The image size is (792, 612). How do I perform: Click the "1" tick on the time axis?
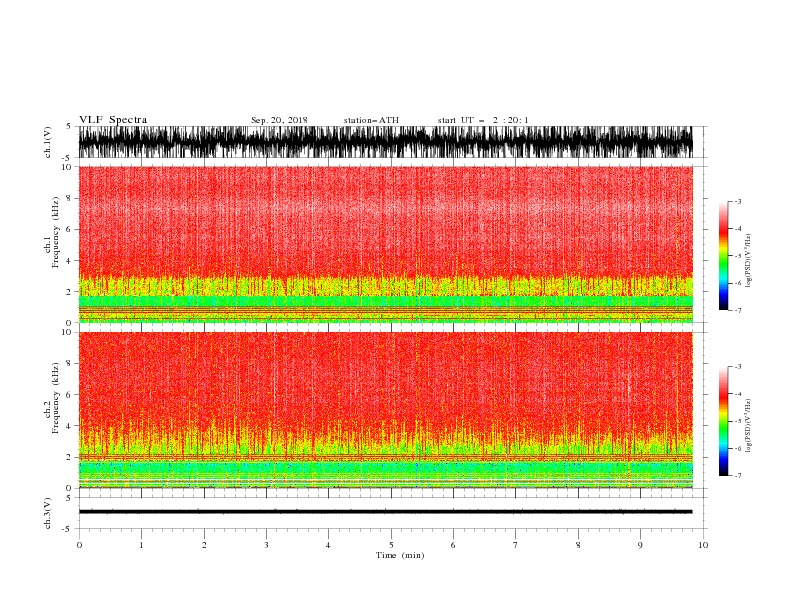[x=141, y=545]
